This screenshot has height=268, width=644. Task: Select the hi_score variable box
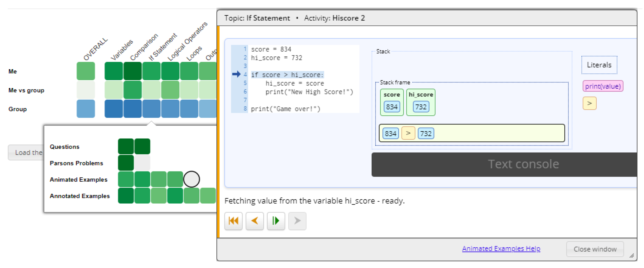[x=421, y=102]
